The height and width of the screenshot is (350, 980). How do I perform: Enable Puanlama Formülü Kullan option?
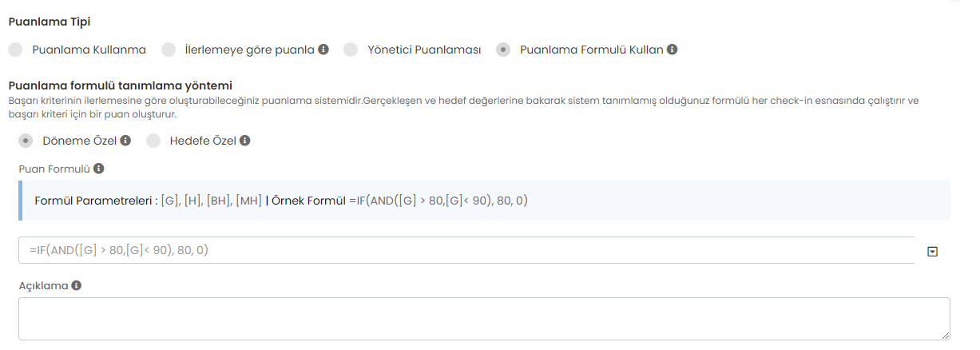[x=503, y=50]
